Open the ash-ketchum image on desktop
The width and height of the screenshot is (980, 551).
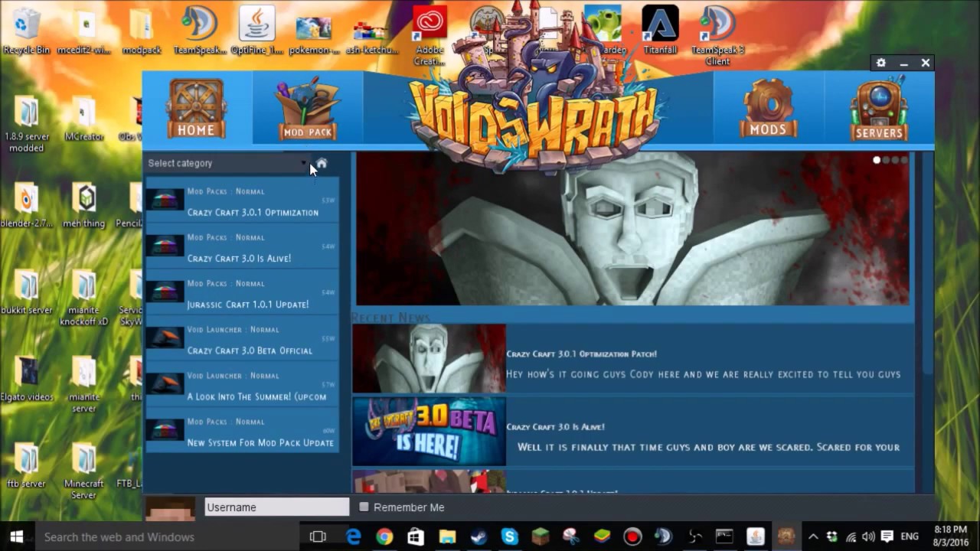click(x=372, y=31)
